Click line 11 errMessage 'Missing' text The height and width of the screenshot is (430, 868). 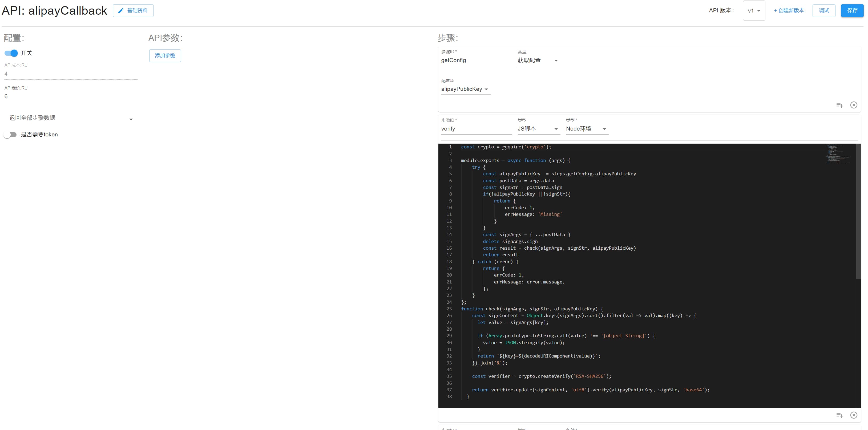pos(533,214)
